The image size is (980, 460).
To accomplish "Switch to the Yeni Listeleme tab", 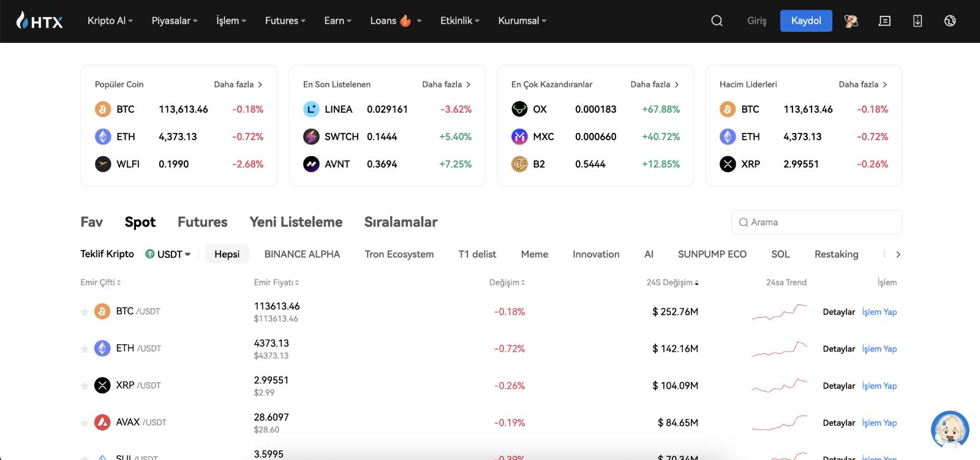I will 296,222.
